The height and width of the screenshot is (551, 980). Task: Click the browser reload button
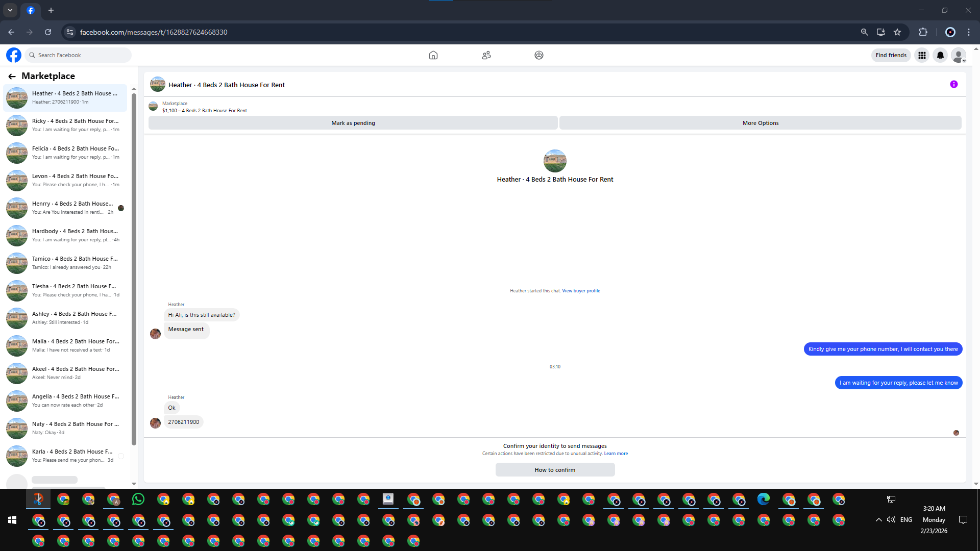(48, 32)
